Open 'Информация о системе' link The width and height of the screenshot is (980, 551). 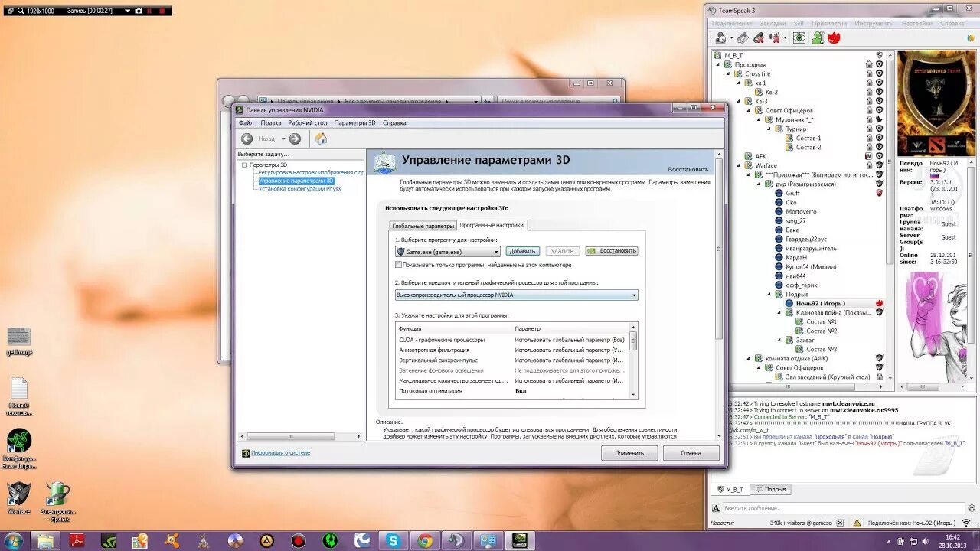point(281,453)
